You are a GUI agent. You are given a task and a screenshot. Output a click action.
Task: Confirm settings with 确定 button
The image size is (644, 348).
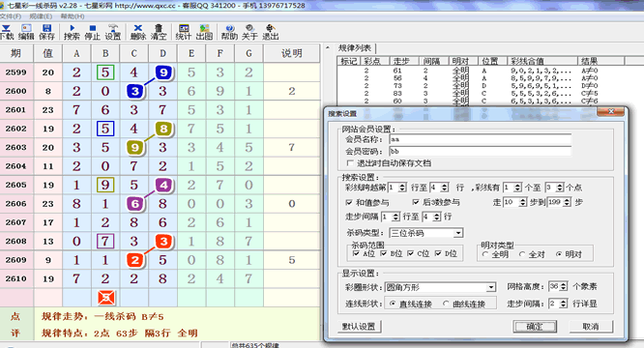[x=535, y=327]
